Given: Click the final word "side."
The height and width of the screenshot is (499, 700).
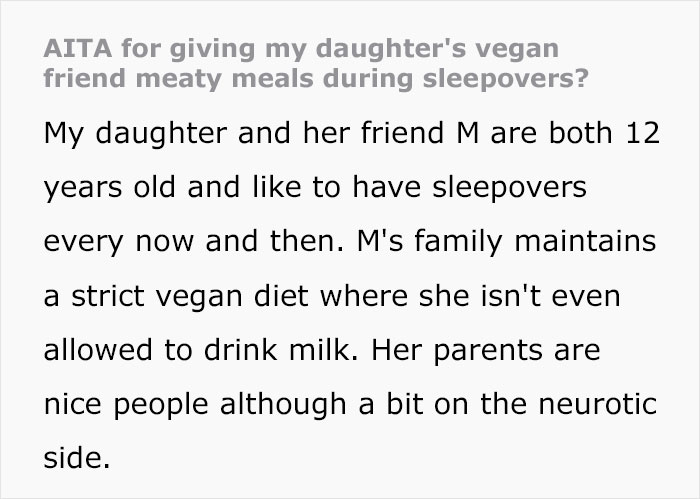Looking at the screenshot, I should pyautogui.click(x=77, y=457).
